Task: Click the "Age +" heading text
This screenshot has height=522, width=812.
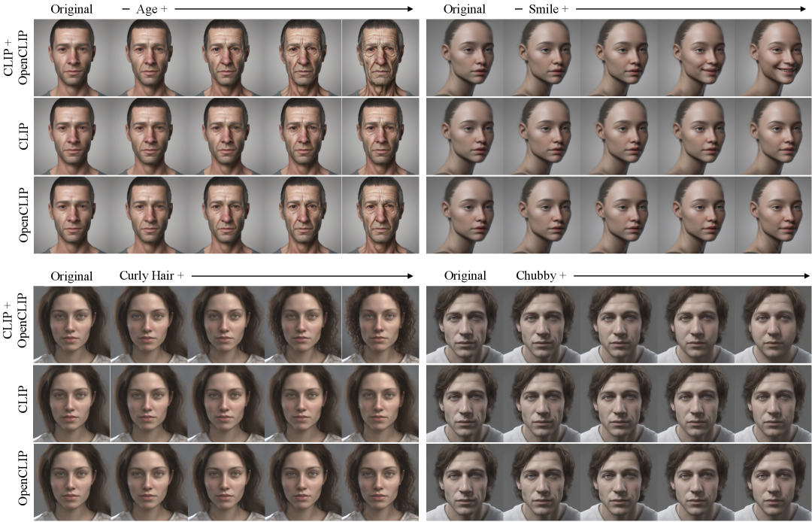Action: tap(152, 9)
